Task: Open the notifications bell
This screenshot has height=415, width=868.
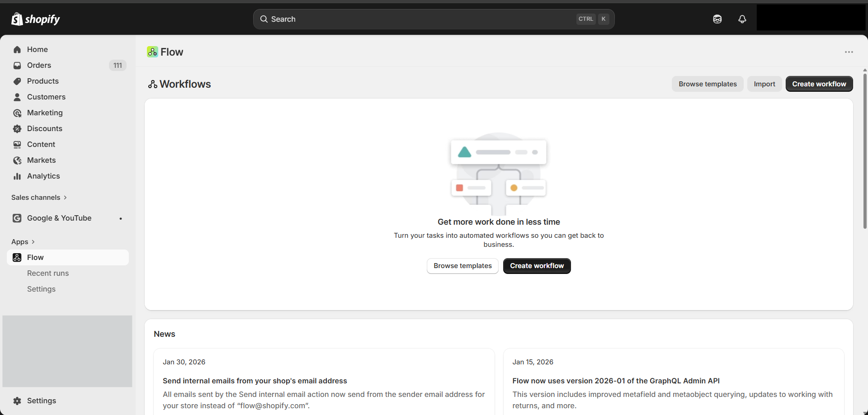Action: [x=742, y=19]
